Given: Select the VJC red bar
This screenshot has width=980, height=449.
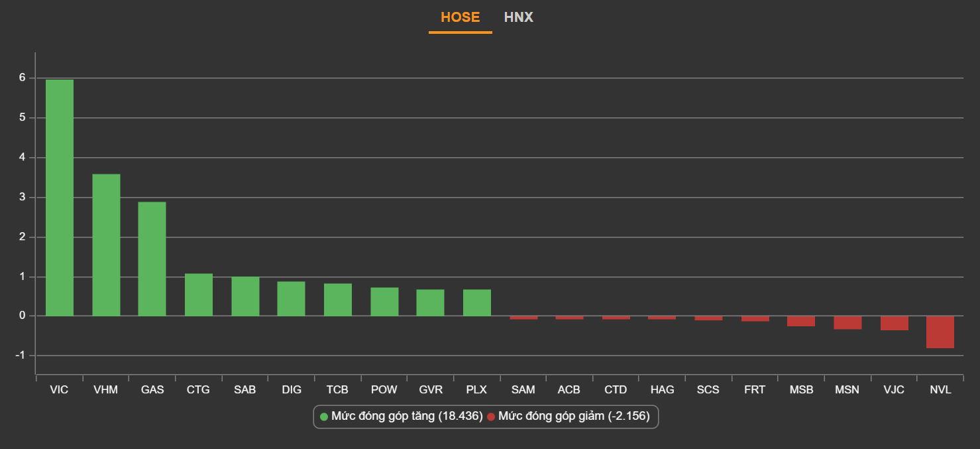Looking at the screenshot, I should coord(894,323).
